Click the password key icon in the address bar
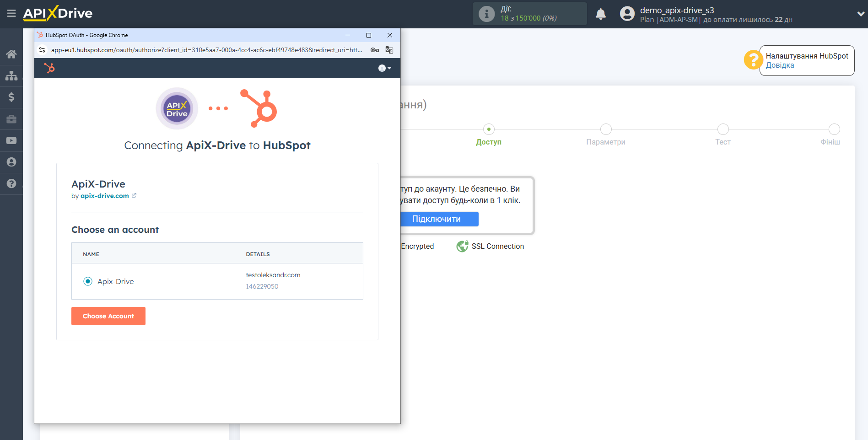Screen dimensions: 868x440 pyautogui.click(x=375, y=50)
